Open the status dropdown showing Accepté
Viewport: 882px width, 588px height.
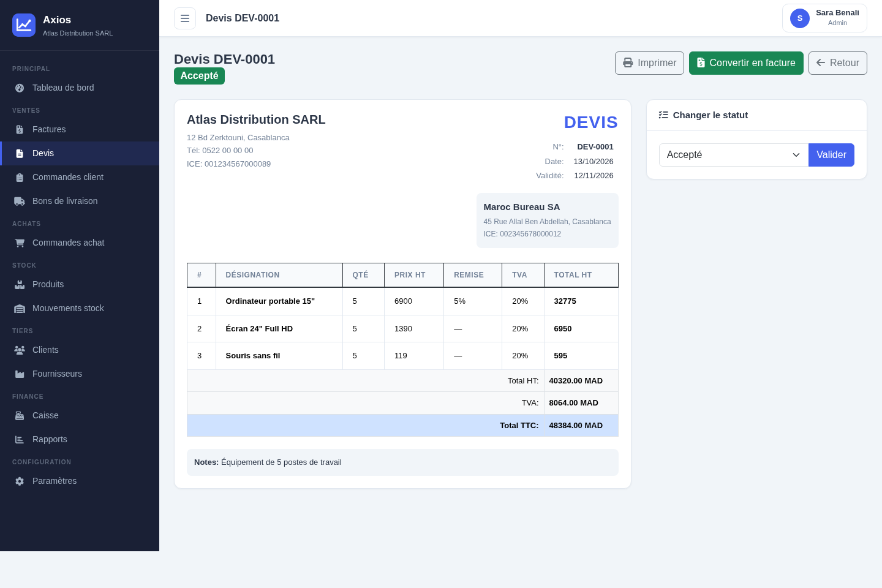734,155
